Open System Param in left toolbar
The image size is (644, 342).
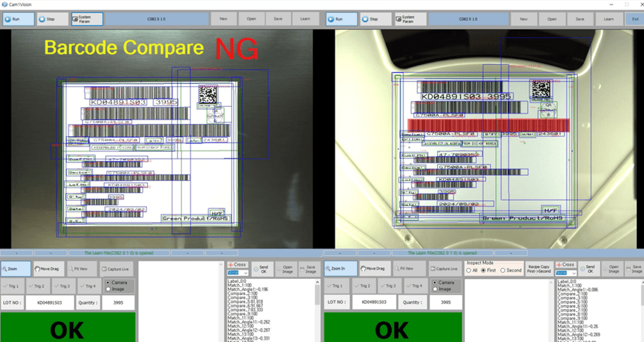click(x=87, y=19)
